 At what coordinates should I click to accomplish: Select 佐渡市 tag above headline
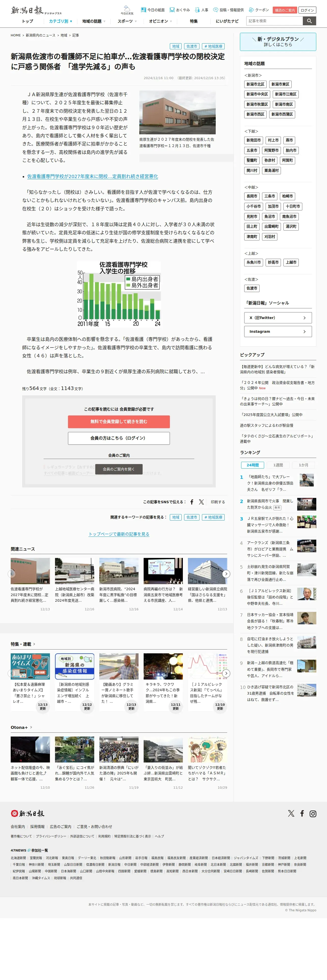tap(192, 46)
